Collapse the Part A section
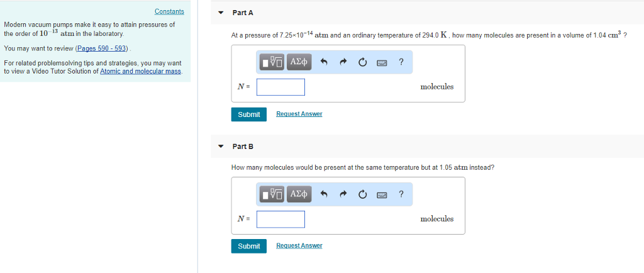This screenshot has width=644, height=273. [x=221, y=13]
